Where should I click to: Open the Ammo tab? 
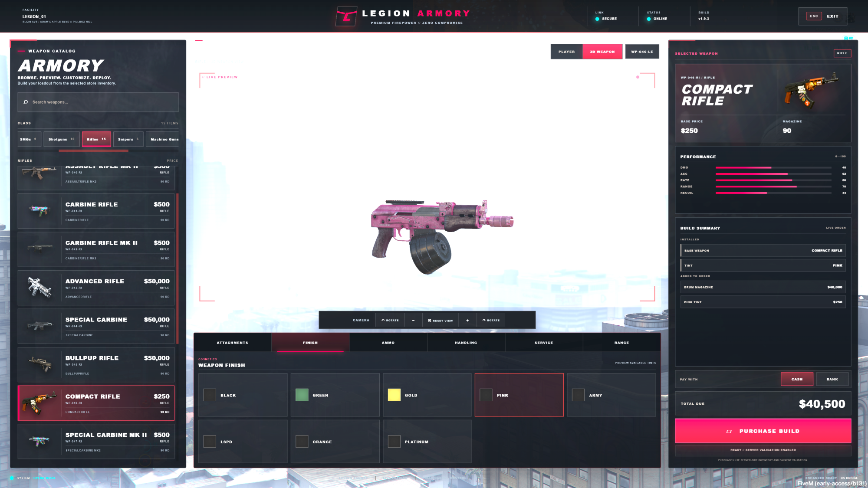pos(388,343)
